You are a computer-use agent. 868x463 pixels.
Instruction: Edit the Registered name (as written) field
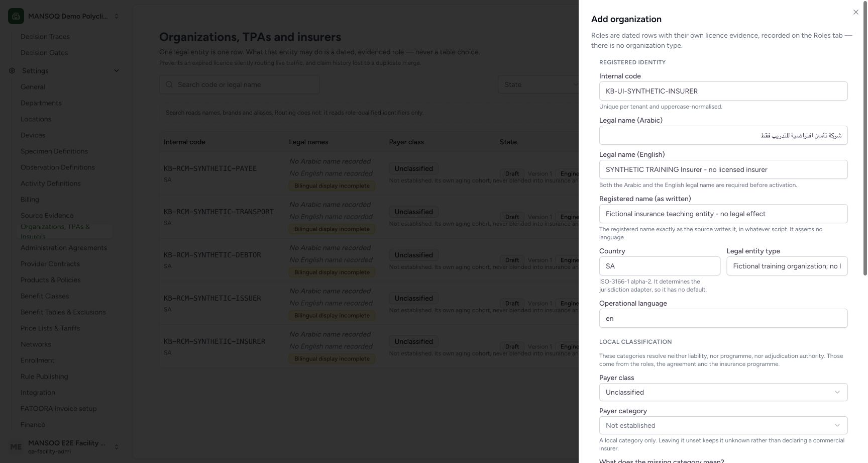point(723,214)
